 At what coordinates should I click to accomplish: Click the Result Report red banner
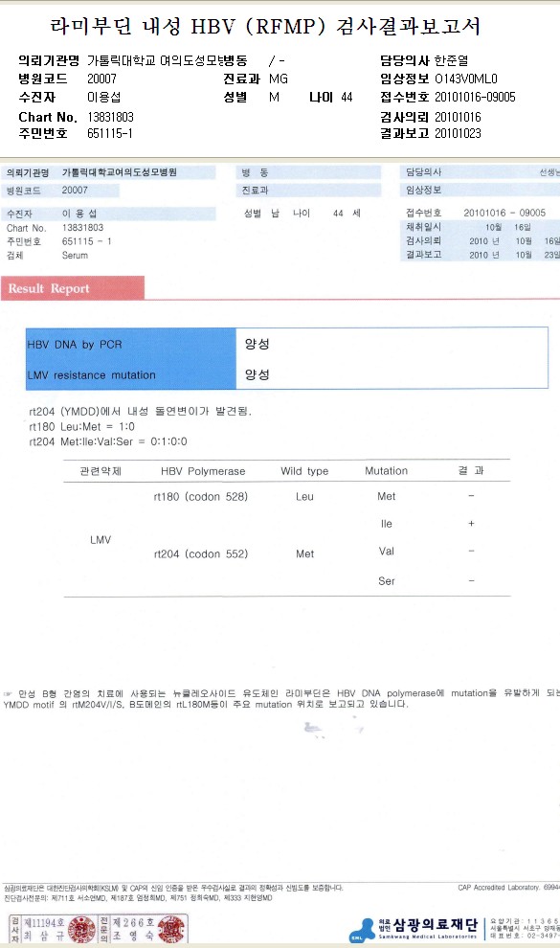click(x=73, y=288)
